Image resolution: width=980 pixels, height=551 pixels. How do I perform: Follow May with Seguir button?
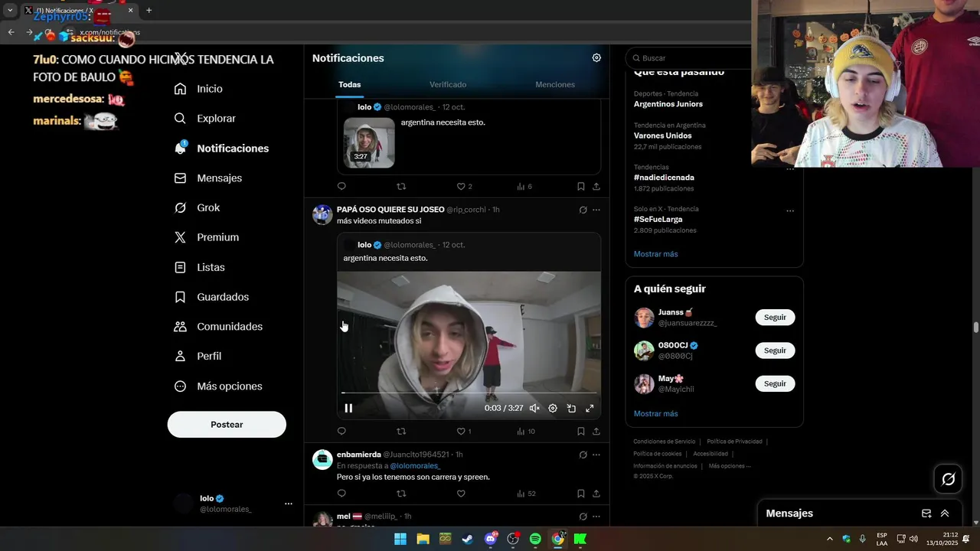coord(775,383)
